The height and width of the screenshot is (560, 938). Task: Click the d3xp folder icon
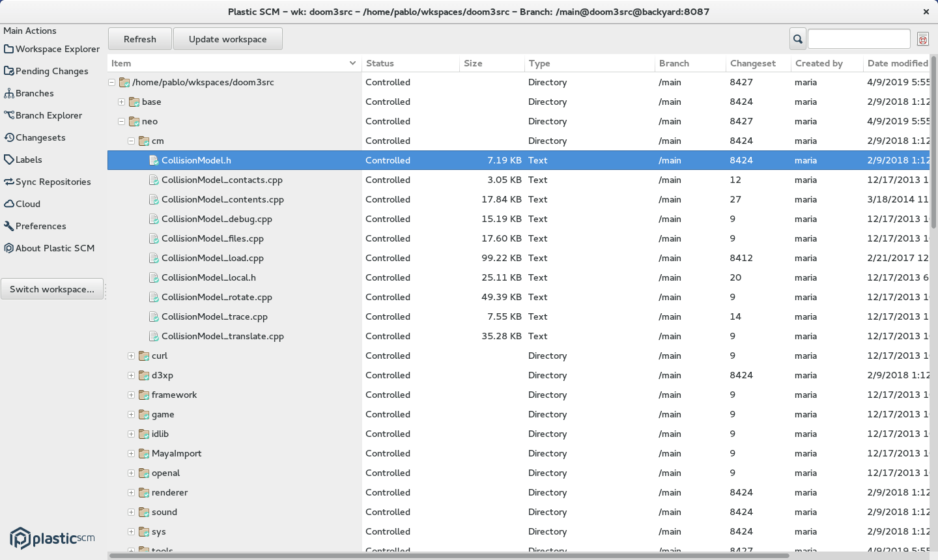point(144,375)
